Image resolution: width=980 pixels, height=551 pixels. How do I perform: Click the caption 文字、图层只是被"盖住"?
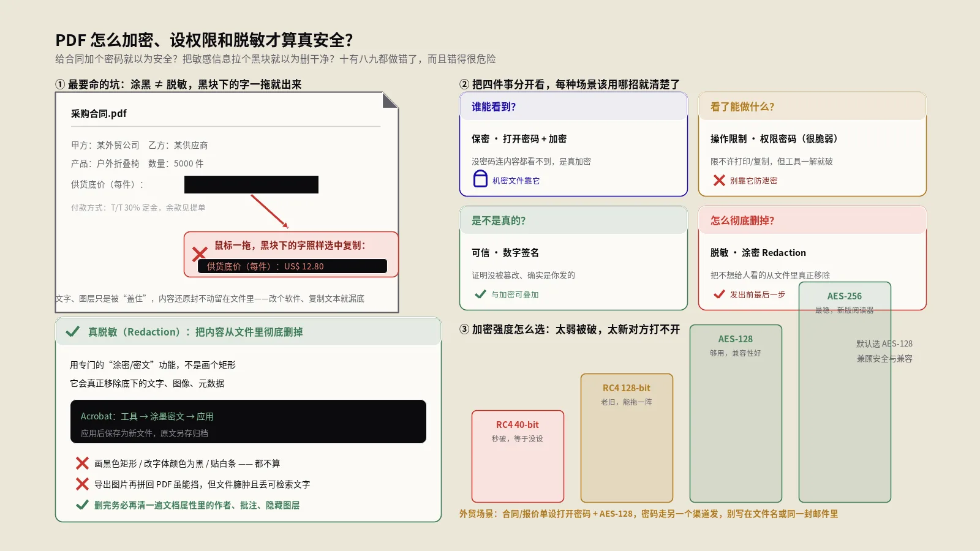tap(209, 298)
